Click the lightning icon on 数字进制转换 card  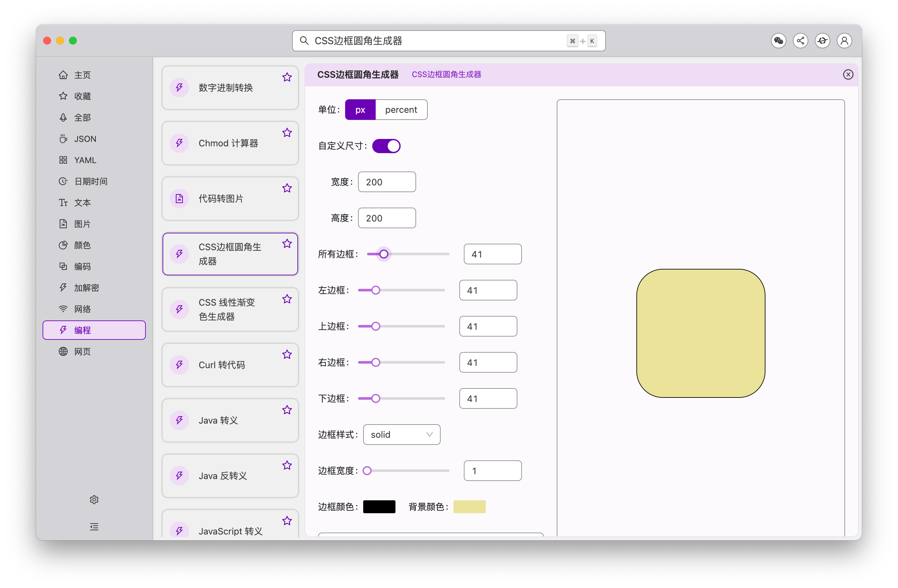[x=179, y=87]
